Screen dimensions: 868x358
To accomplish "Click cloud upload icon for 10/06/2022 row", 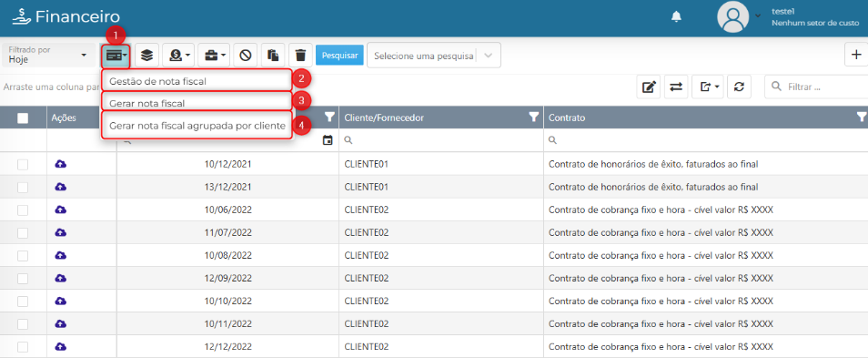I will click(x=61, y=210).
